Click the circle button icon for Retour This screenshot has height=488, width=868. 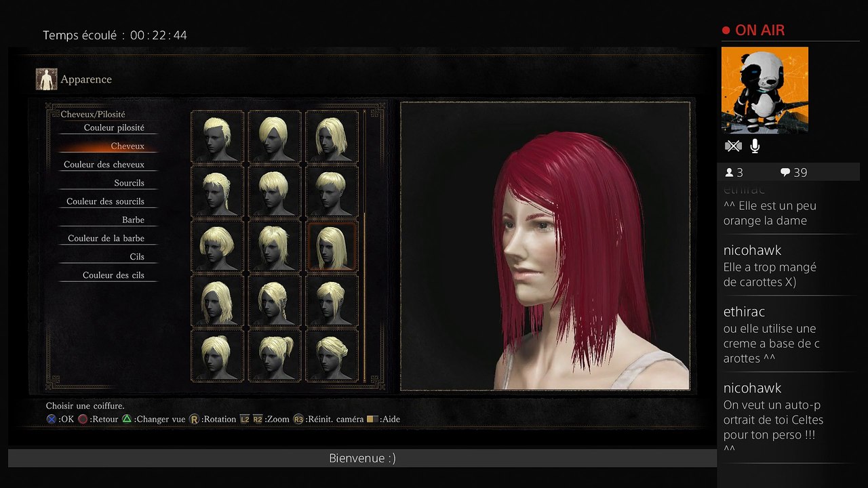click(x=83, y=419)
